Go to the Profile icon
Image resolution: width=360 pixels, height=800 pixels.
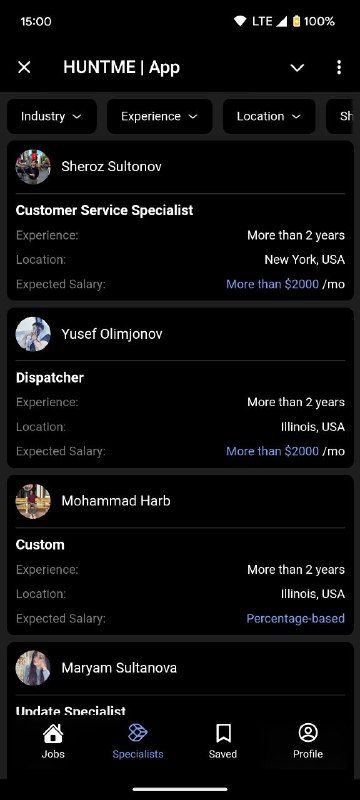tap(307, 733)
